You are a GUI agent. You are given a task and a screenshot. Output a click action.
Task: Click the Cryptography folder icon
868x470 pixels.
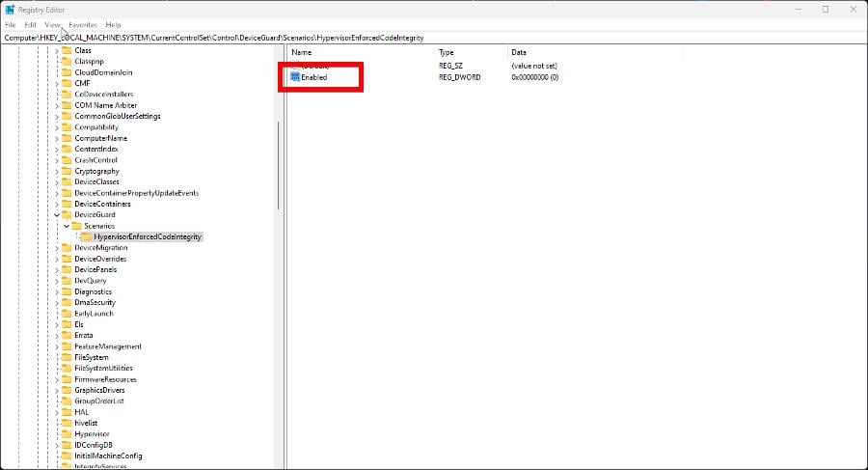pos(67,171)
